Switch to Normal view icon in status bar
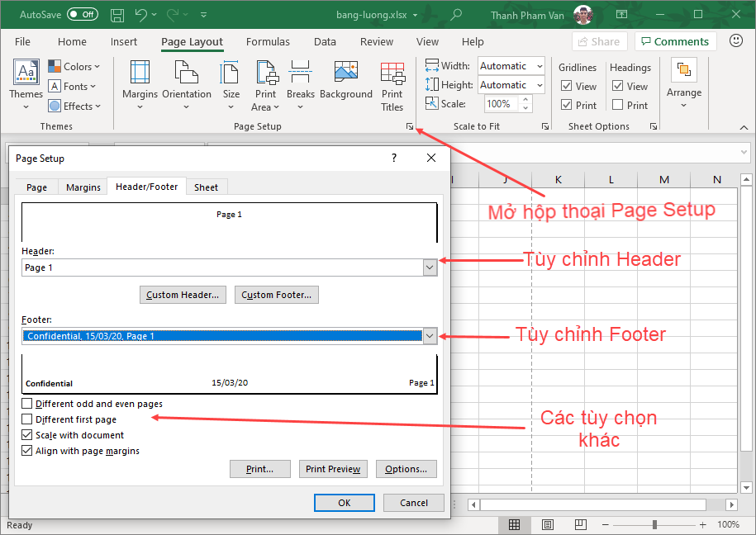 tap(514, 524)
